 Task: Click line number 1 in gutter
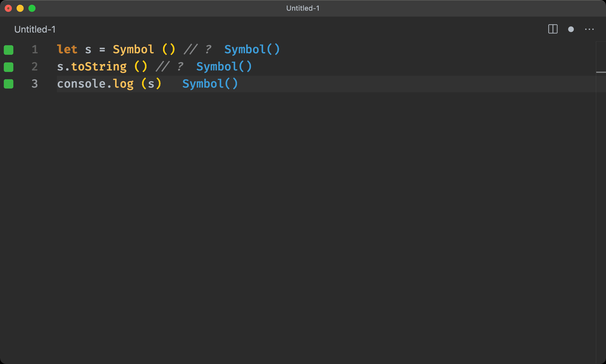coord(35,49)
